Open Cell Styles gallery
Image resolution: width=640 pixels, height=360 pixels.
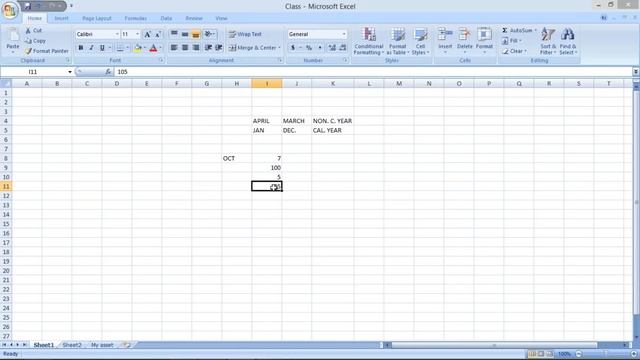[420, 41]
